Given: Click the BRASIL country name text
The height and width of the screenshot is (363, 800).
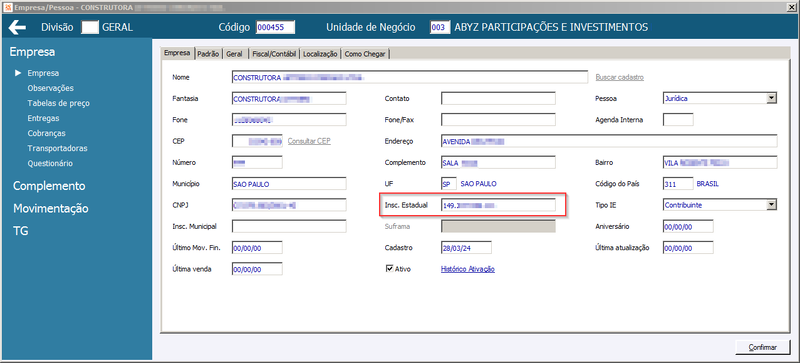Looking at the screenshot, I should [x=708, y=184].
